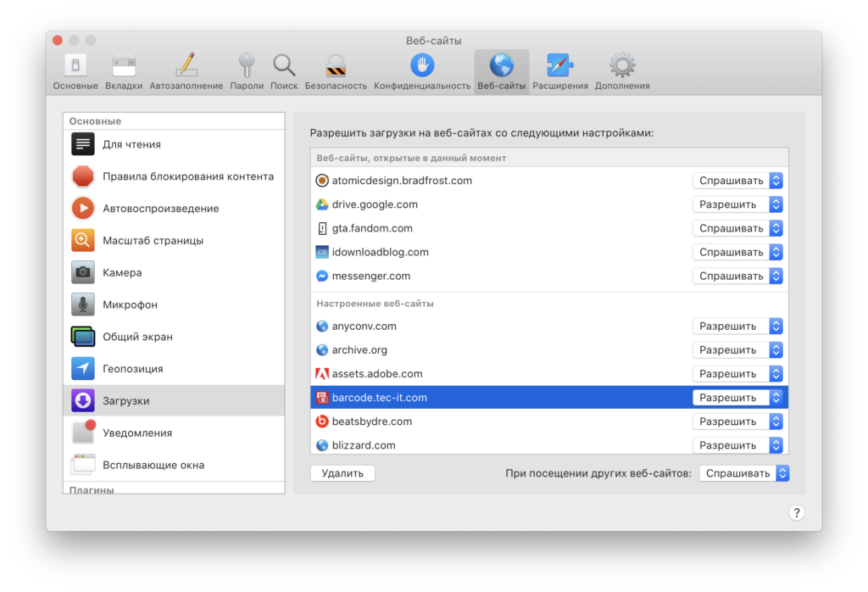This screenshot has height=592, width=868.
Task: Select the Для чтения reader icon
Action: [83, 144]
